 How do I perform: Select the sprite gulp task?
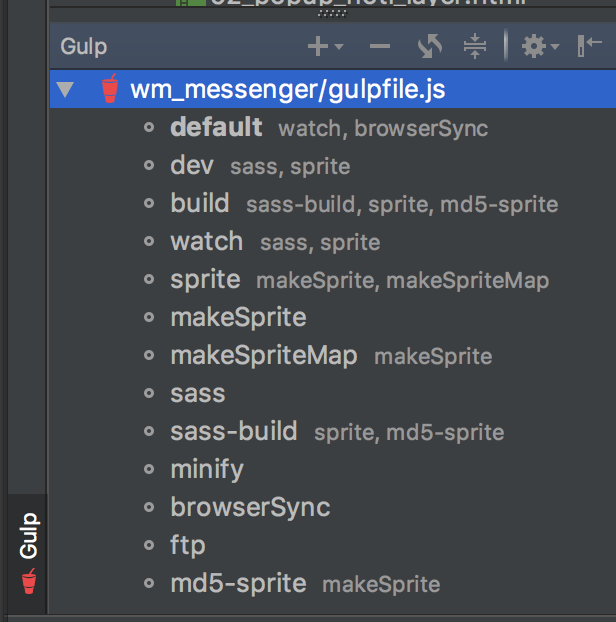[205, 279]
